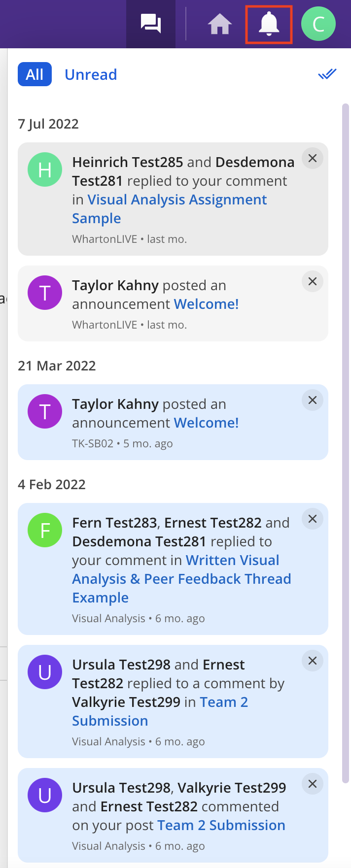This screenshot has width=351, height=868.
Task: Click Fern's green F avatar
Action: (x=45, y=530)
